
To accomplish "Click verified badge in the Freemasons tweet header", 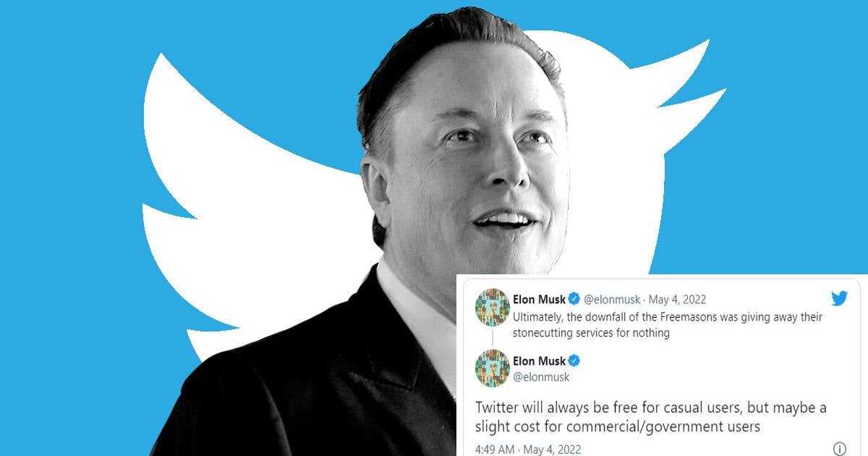I will (x=574, y=298).
